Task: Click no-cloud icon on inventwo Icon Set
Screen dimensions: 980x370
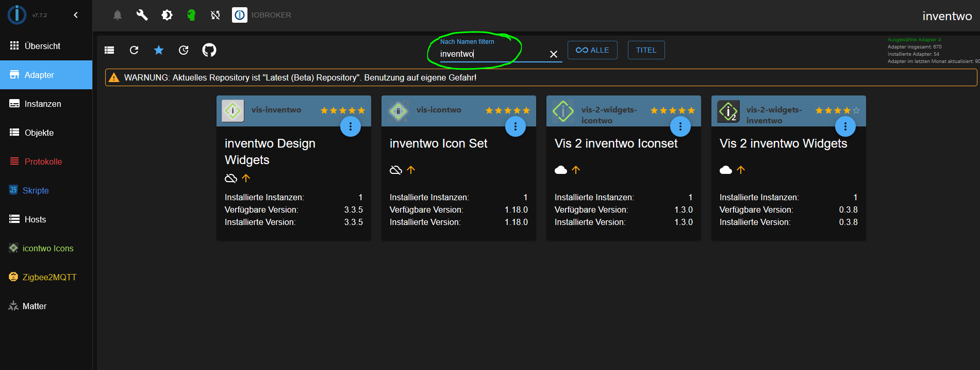Action: [x=396, y=170]
